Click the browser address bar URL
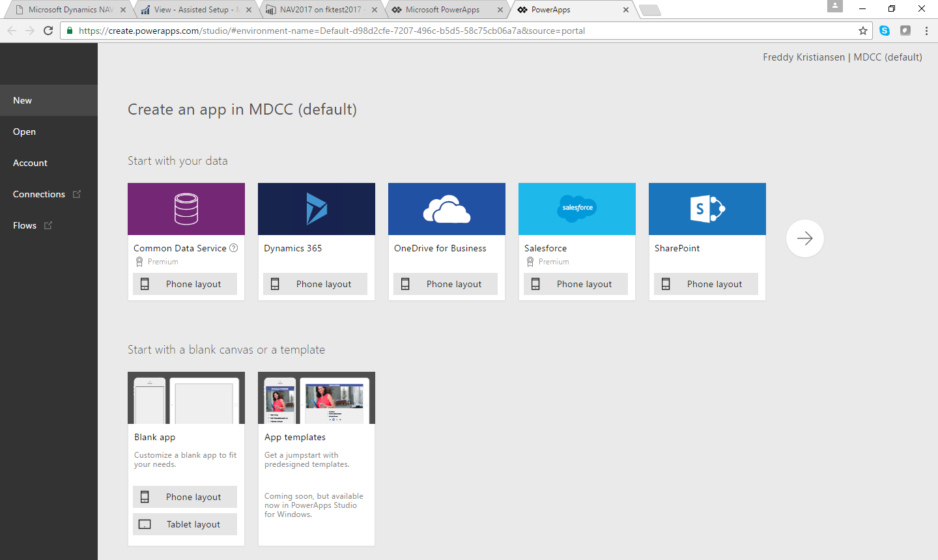Viewport: 938px width, 560px height. 332,31
